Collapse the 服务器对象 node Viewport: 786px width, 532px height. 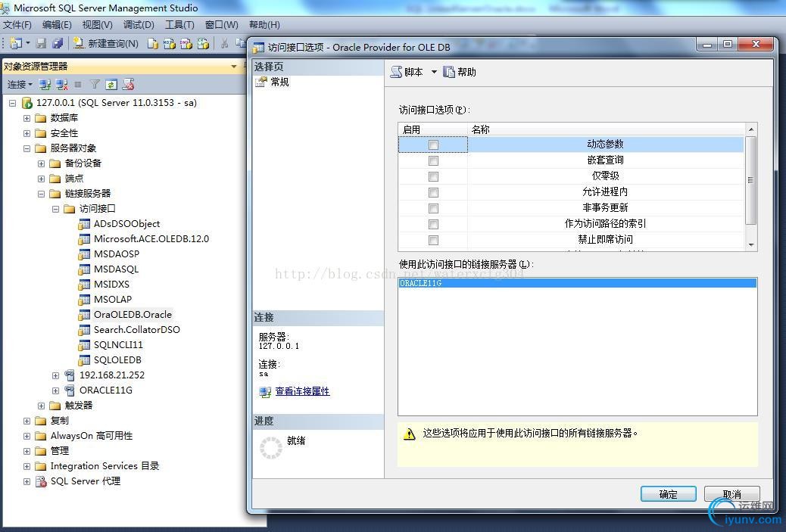[x=27, y=149]
